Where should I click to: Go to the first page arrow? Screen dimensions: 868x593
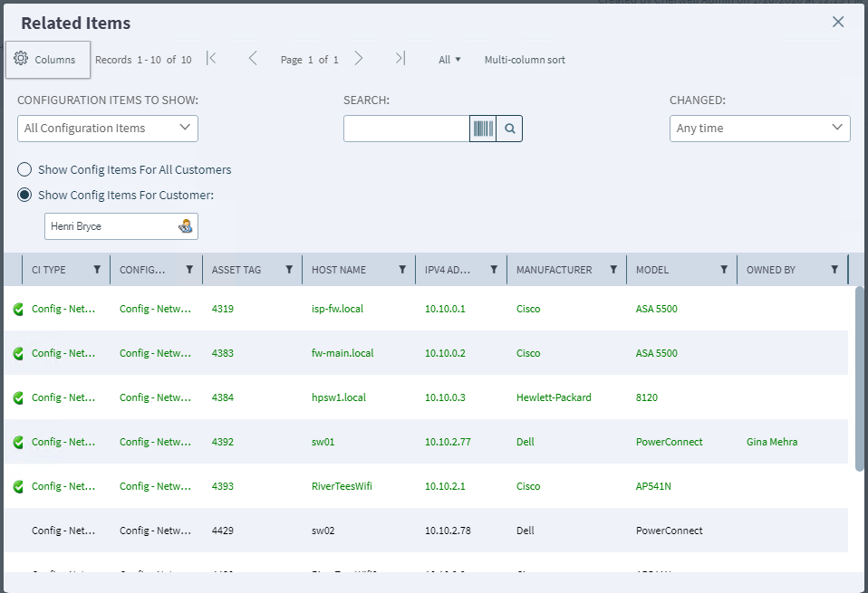click(x=211, y=59)
